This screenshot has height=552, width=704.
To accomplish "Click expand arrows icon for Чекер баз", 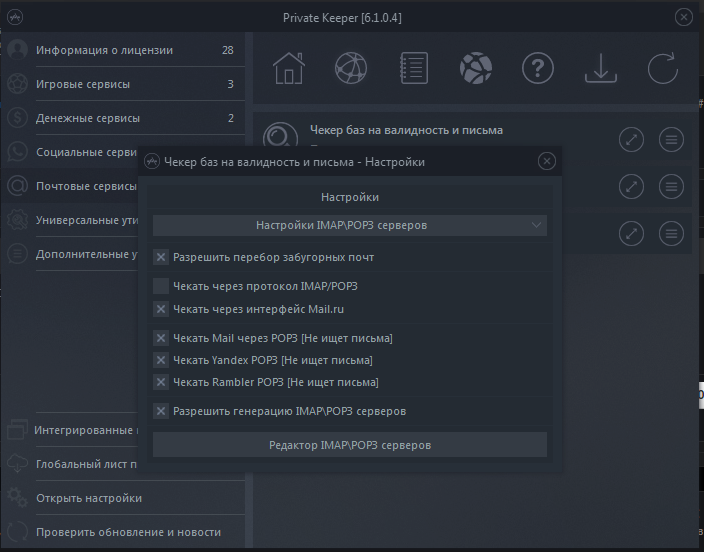I will click(x=631, y=139).
